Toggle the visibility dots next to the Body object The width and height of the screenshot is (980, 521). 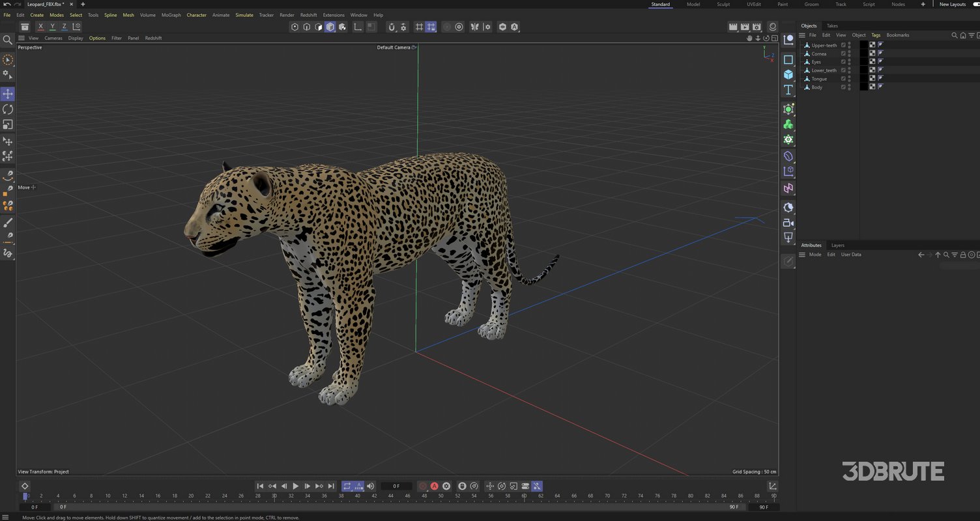849,87
